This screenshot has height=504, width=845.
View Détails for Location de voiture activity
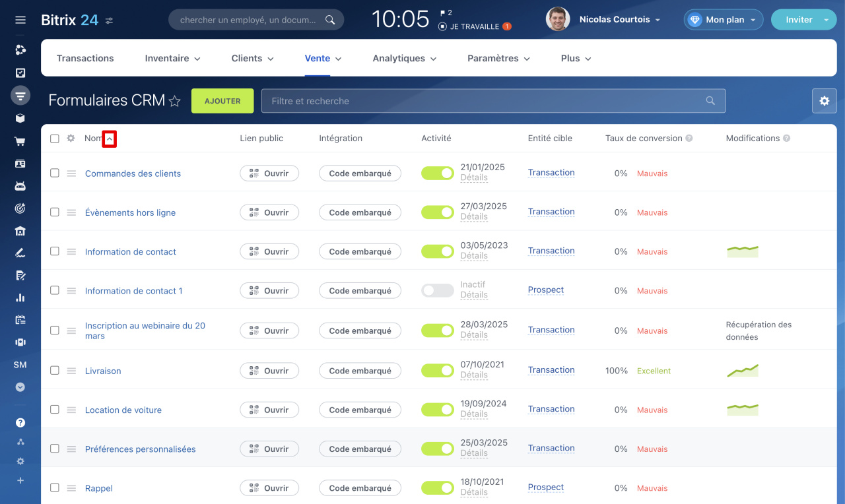[474, 414]
